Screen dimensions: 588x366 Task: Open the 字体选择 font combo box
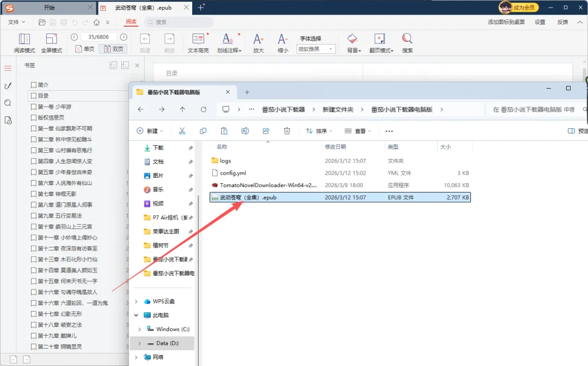click(316, 49)
